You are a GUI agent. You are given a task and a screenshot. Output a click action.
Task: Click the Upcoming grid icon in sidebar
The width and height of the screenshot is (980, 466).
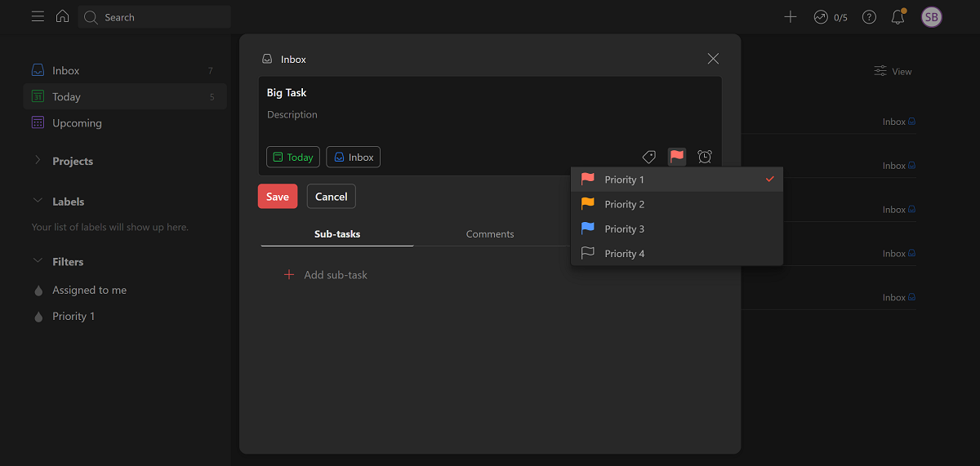[x=38, y=122]
